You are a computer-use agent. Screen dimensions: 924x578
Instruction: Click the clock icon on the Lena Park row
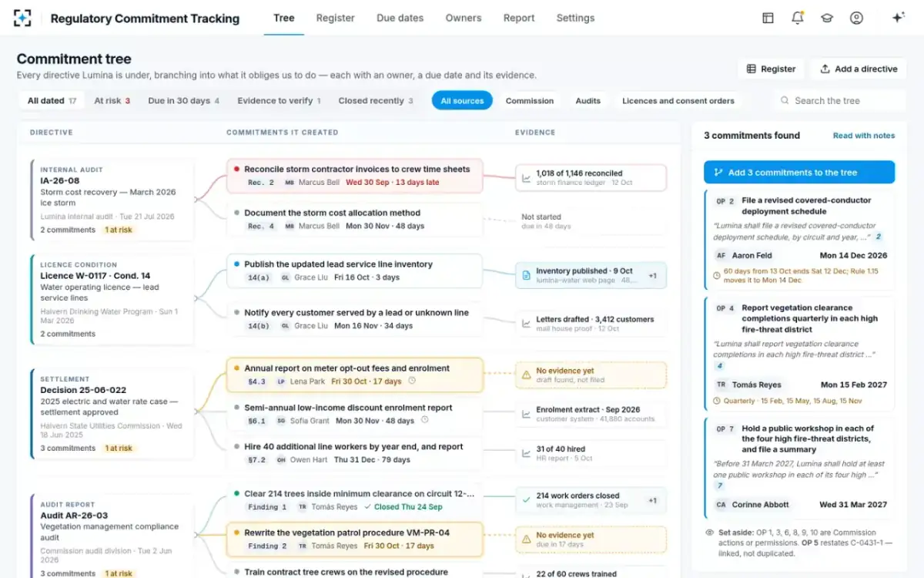pyautogui.click(x=412, y=381)
